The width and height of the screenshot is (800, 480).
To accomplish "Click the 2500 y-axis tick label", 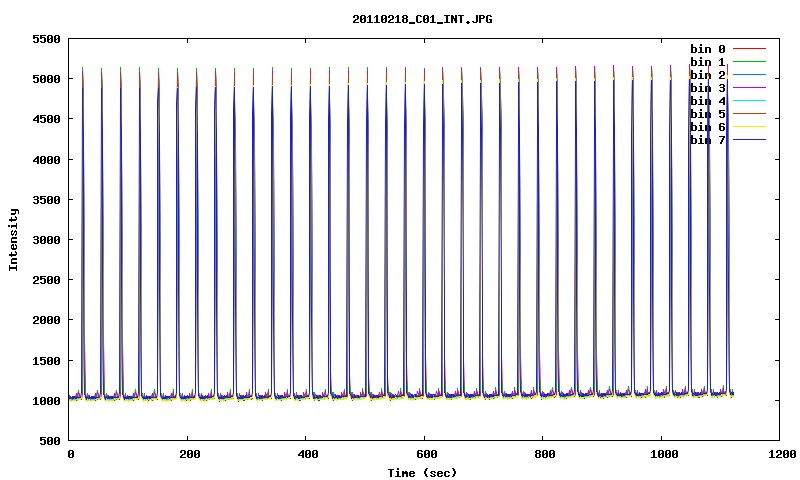I will pos(46,280).
